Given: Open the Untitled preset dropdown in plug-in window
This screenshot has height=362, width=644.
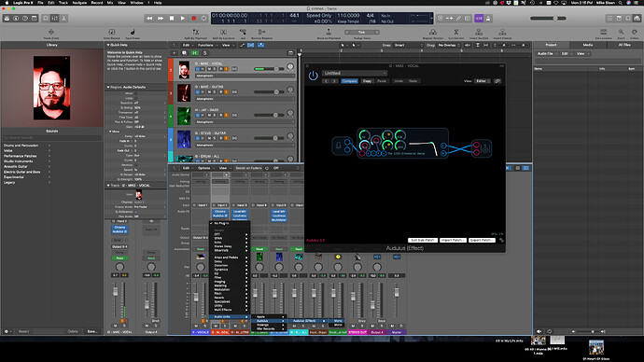Looking at the screenshot, I should point(355,73).
